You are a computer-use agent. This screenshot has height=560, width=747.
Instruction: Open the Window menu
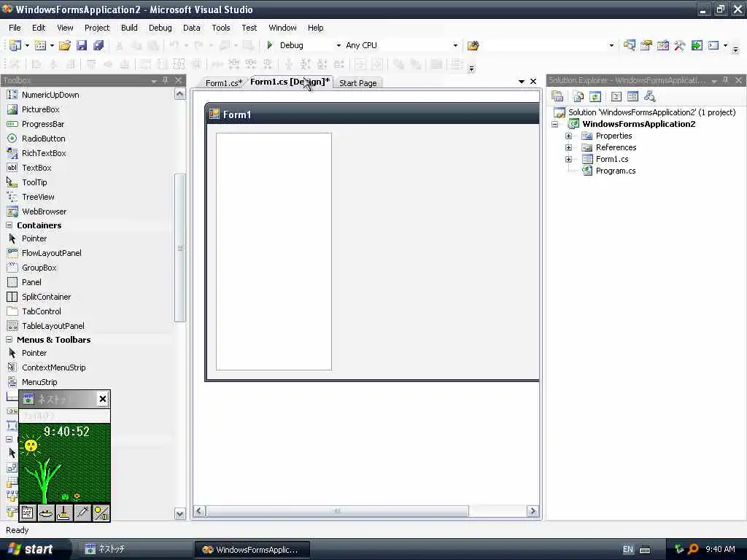(x=282, y=28)
